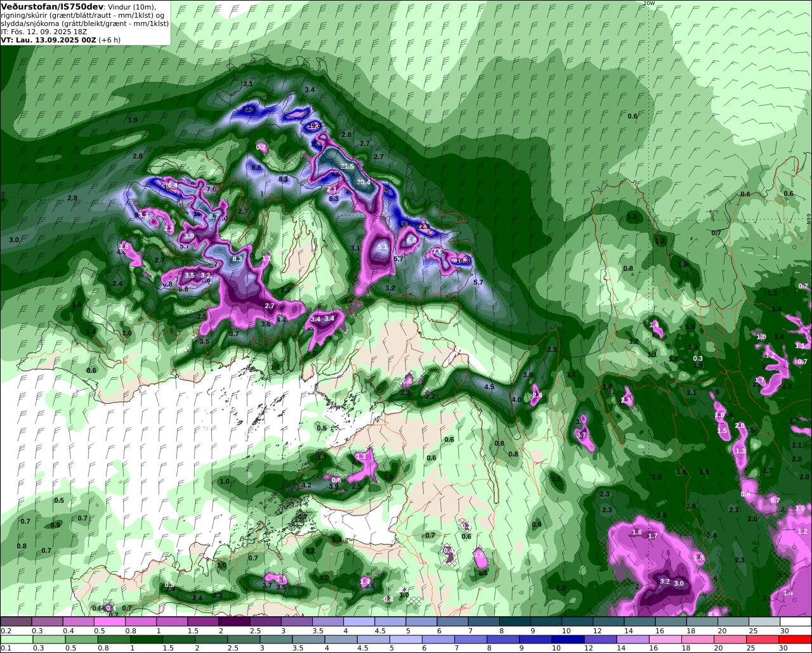Screen dimensions: 812x653
Task: Click the '20W' longitude label
Action: coord(648,3)
